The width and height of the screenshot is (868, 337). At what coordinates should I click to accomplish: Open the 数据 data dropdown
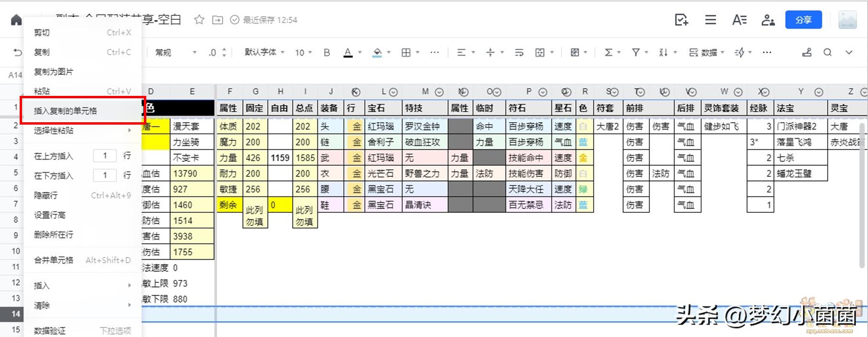[x=706, y=52]
